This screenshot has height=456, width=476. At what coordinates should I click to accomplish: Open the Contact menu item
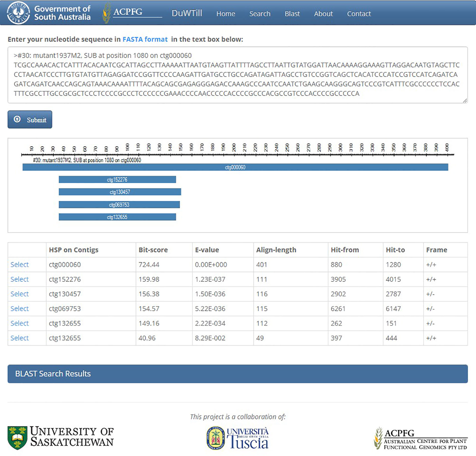[359, 14]
